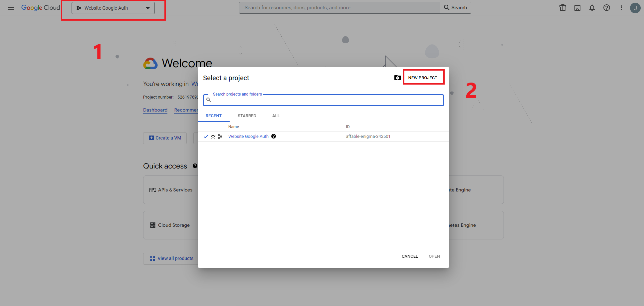Screen dimensions: 644x306
Task: Switch to the ALL tab
Action: pos(276,116)
